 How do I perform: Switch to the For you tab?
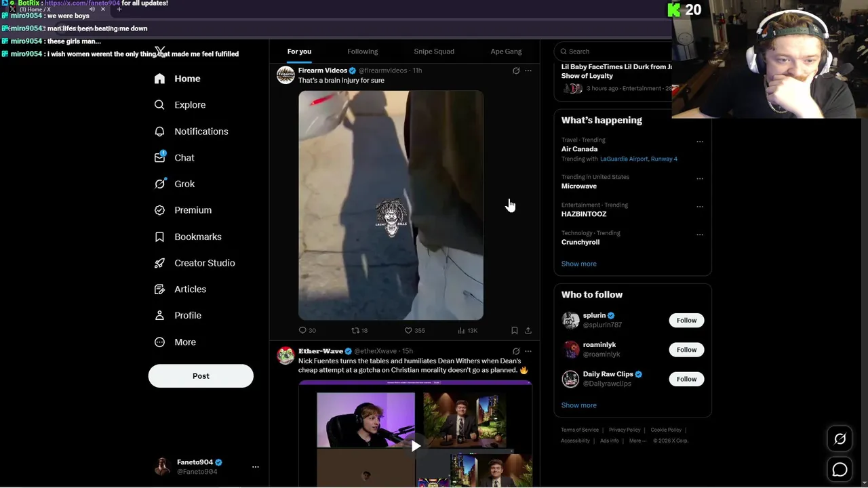299,52
